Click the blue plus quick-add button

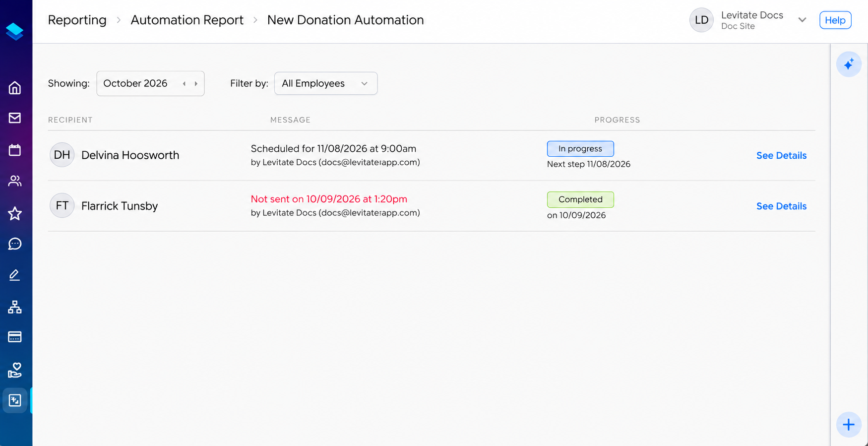click(x=849, y=425)
